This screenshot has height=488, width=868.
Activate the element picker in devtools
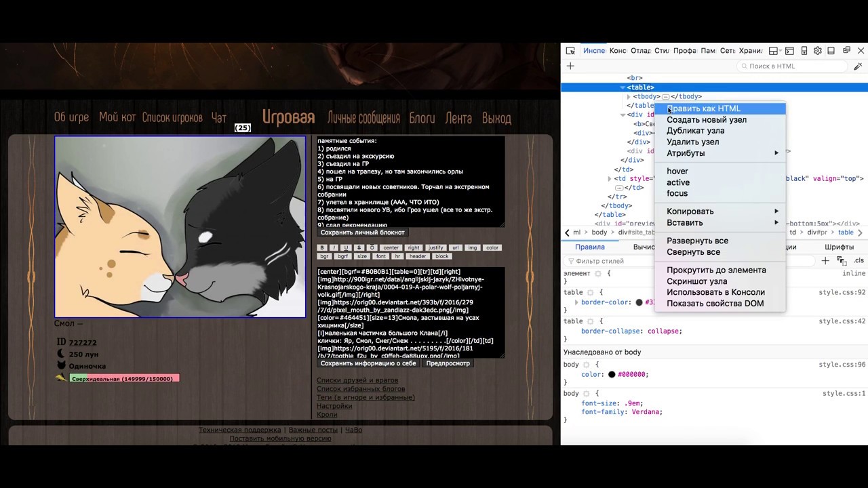(570, 51)
